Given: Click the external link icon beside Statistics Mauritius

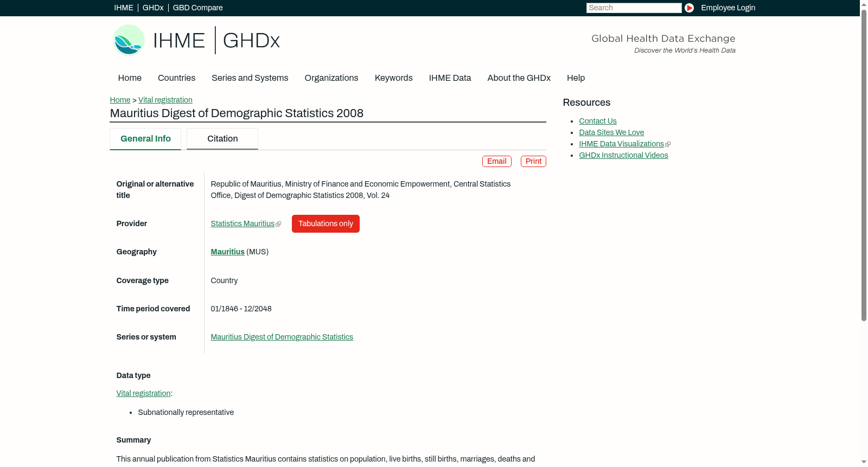Looking at the screenshot, I should pyautogui.click(x=278, y=224).
